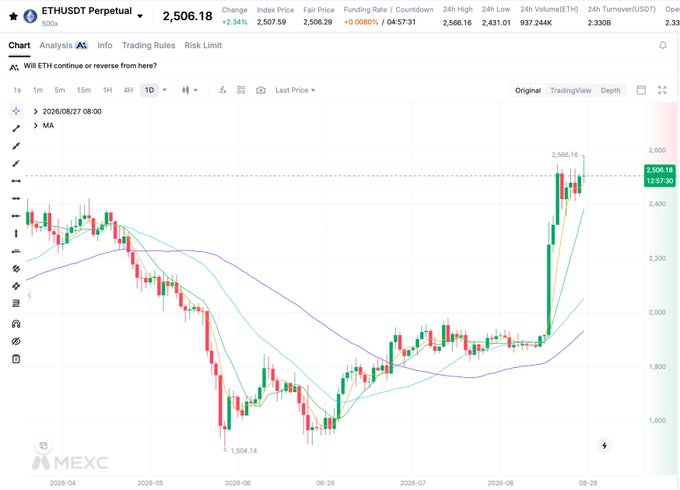Click the chart layout grid icon
Screen dimensions: 680x490
[x=241, y=90]
